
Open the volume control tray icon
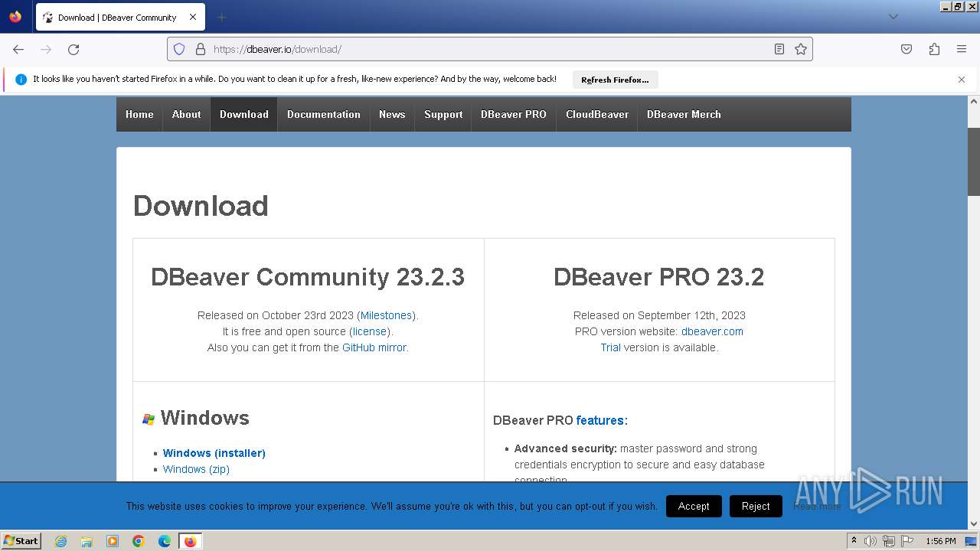click(x=871, y=541)
